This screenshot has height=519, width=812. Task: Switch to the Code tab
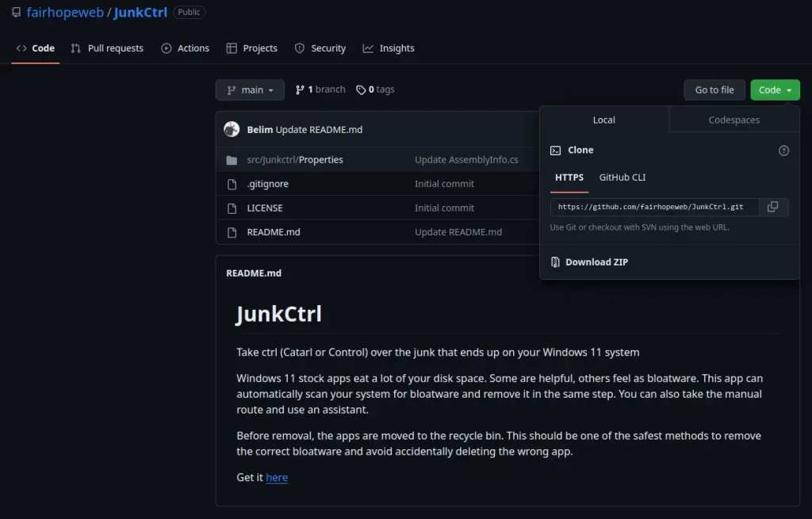point(35,48)
